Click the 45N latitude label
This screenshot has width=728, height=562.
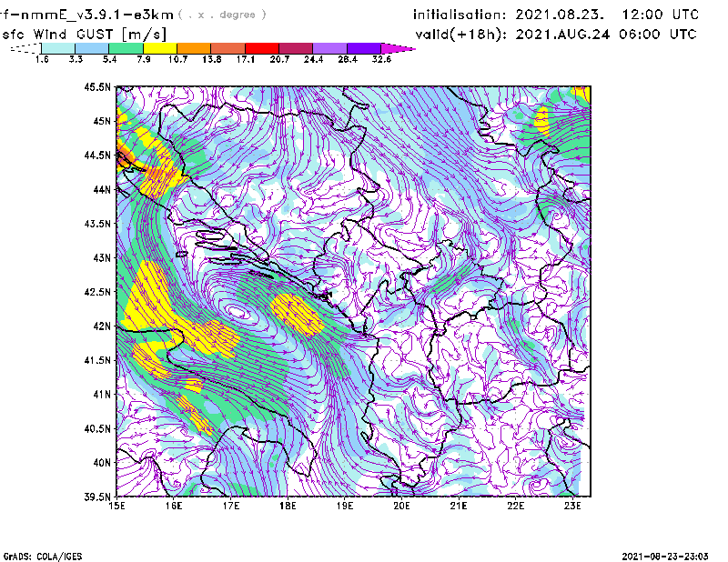[x=102, y=121]
